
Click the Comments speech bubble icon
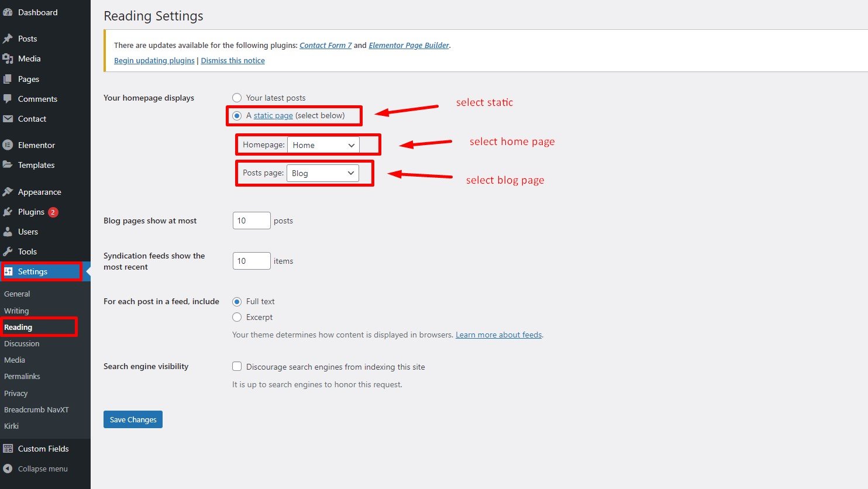tap(8, 99)
